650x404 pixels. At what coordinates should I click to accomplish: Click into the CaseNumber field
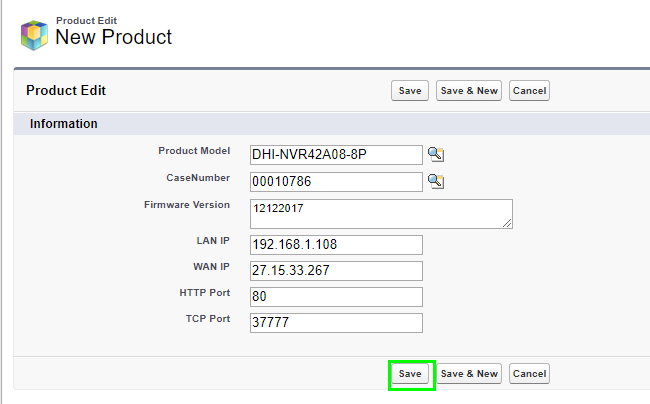[x=336, y=181]
